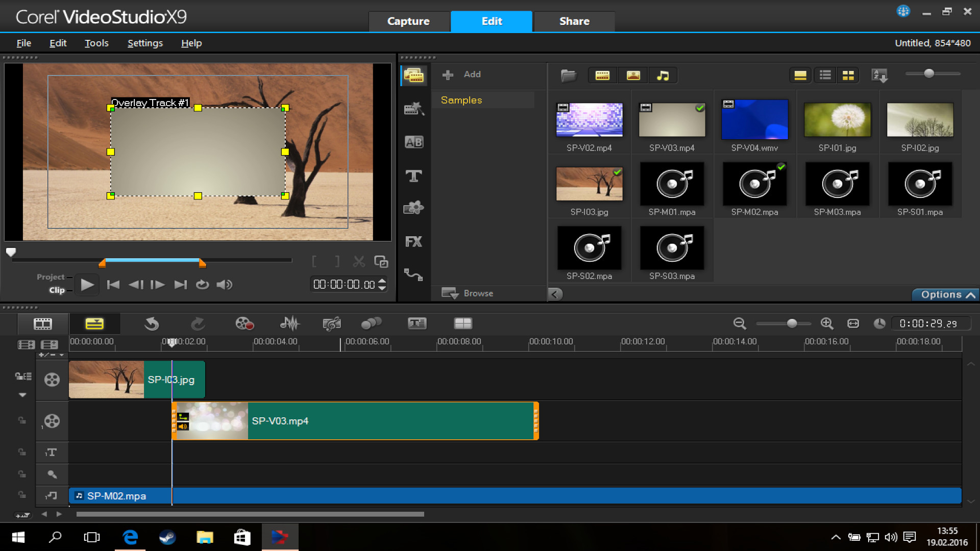Collapse the Options panel
980x551 pixels.
tap(945, 294)
